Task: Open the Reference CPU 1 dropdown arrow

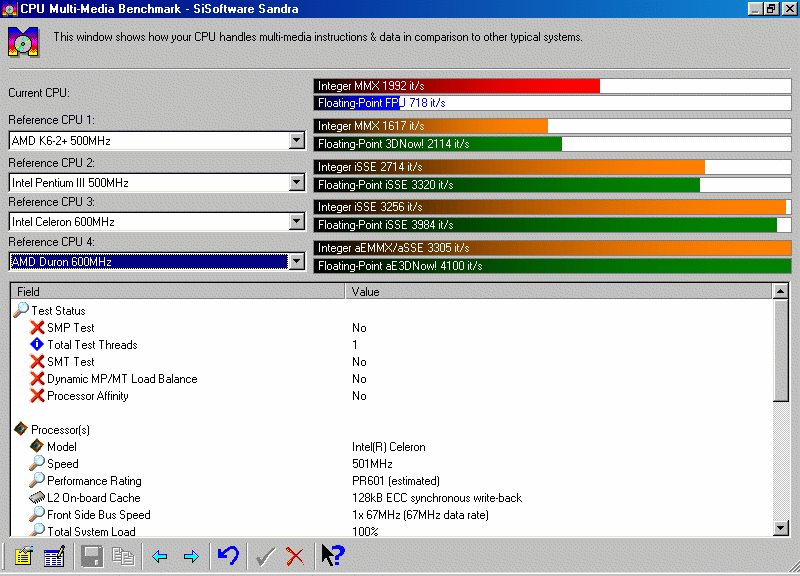Action: (296, 140)
